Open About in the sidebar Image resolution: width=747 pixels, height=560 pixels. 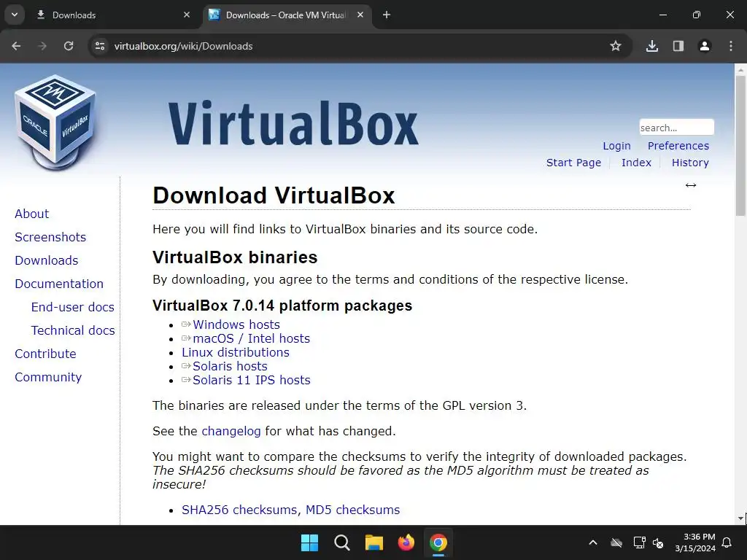(31, 214)
